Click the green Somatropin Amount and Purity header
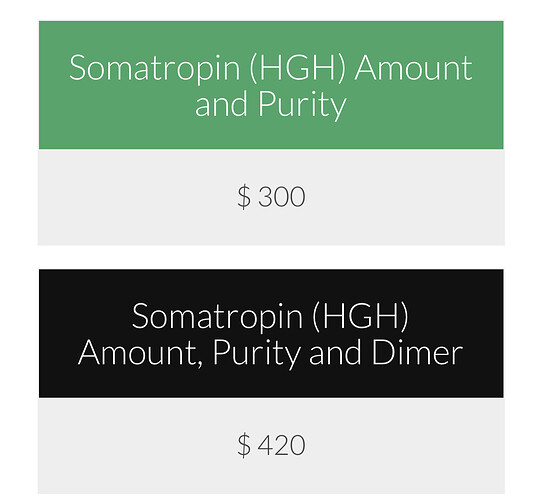 click(271, 85)
